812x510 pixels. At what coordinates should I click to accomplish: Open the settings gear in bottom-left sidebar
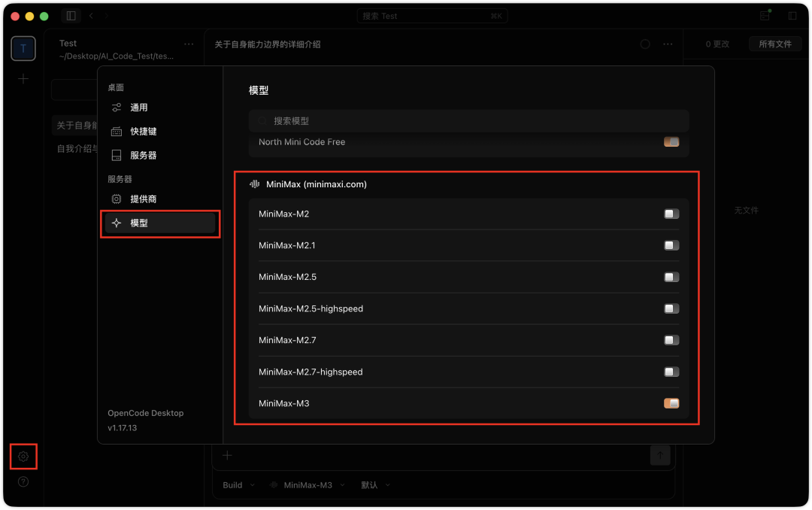coord(23,457)
